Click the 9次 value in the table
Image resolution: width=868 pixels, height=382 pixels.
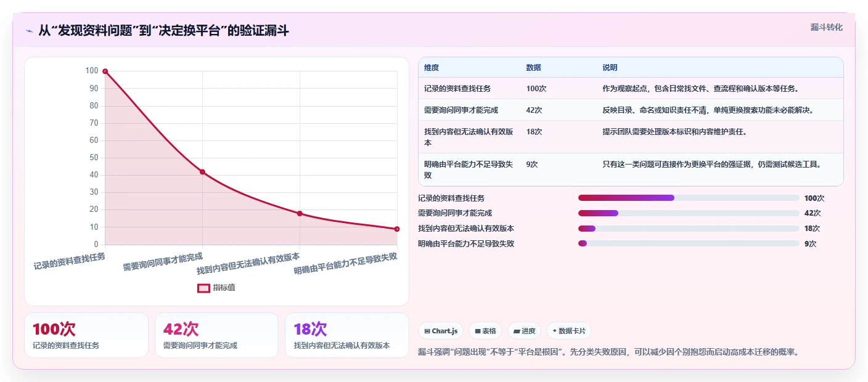[532, 165]
